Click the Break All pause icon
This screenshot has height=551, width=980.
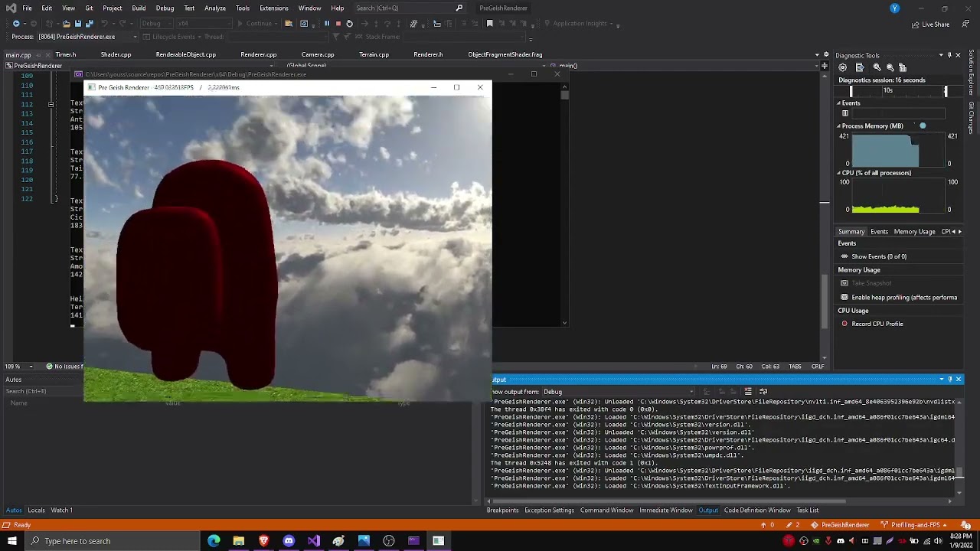point(327,23)
